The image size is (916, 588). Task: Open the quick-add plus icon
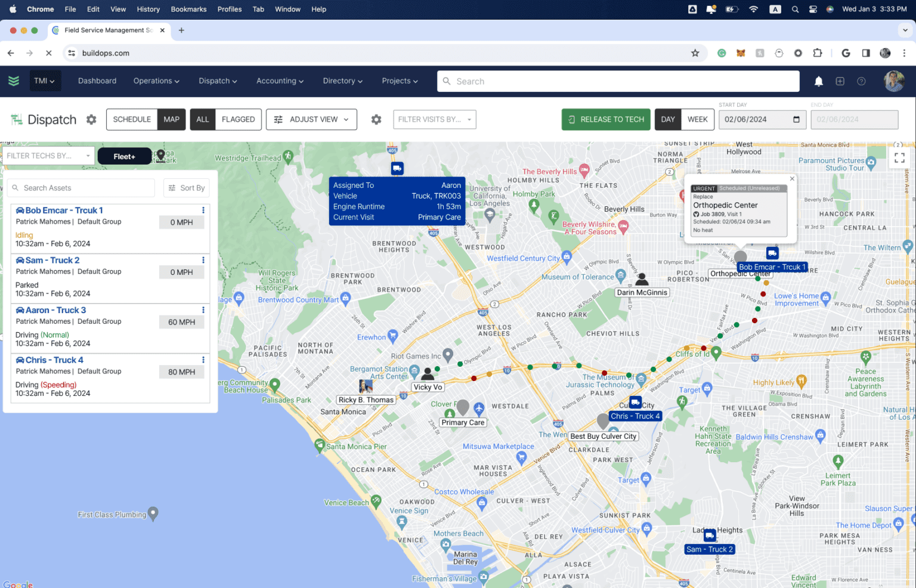pos(840,81)
